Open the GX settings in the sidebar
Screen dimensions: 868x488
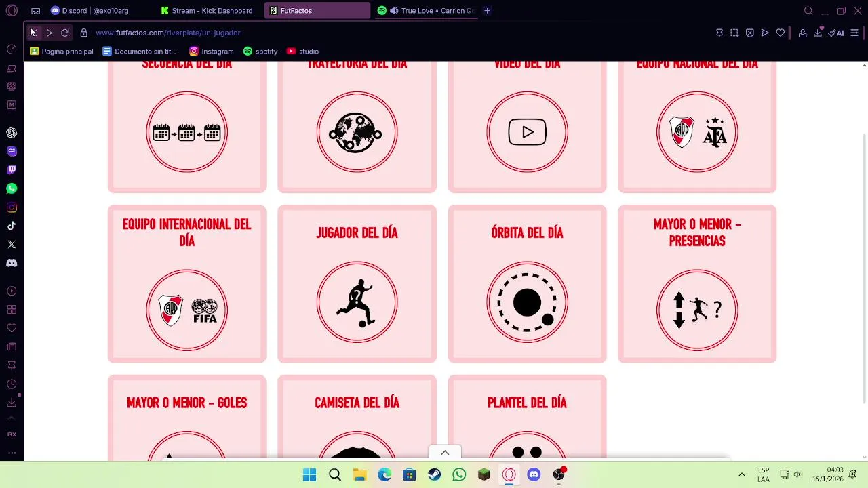12,434
